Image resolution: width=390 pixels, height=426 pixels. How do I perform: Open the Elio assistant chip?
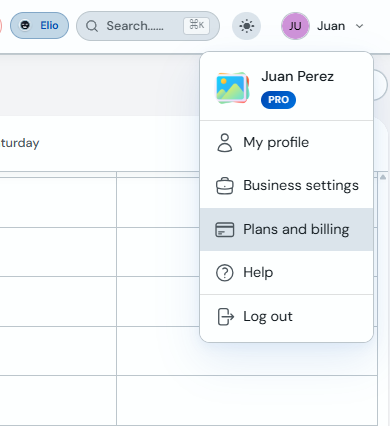coord(39,26)
